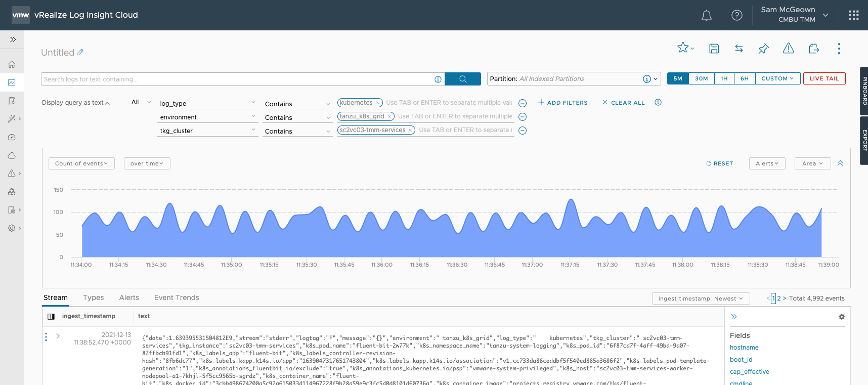This screenshot has width=868, height=385.
Task: Open the cloud sidebar icon
Action: pyautogui.click(x=12, y=155)
